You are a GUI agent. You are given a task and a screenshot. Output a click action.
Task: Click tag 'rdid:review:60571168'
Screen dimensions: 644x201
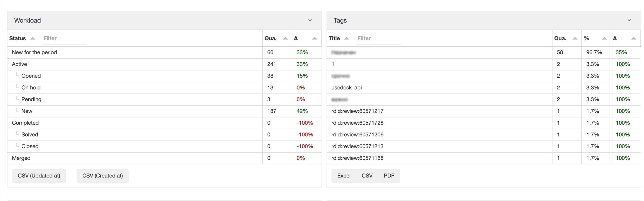(x=357, y=158)
